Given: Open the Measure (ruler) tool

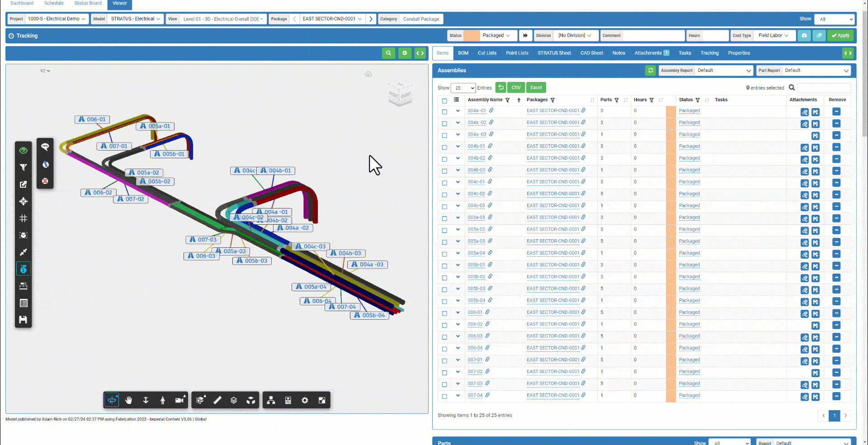Looking at the screenshot, I should click(x=217, y=400).
